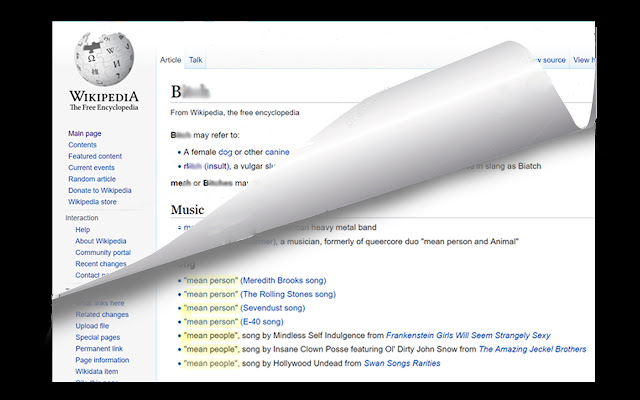Visit the Wikipedia store link
The image size is (640, 400).
coord(92,202)
